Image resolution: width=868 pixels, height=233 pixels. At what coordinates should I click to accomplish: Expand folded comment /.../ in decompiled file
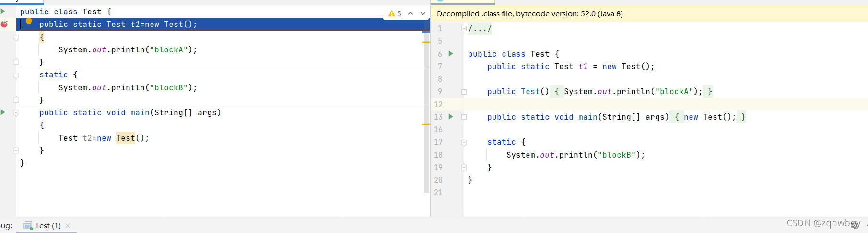464,29
